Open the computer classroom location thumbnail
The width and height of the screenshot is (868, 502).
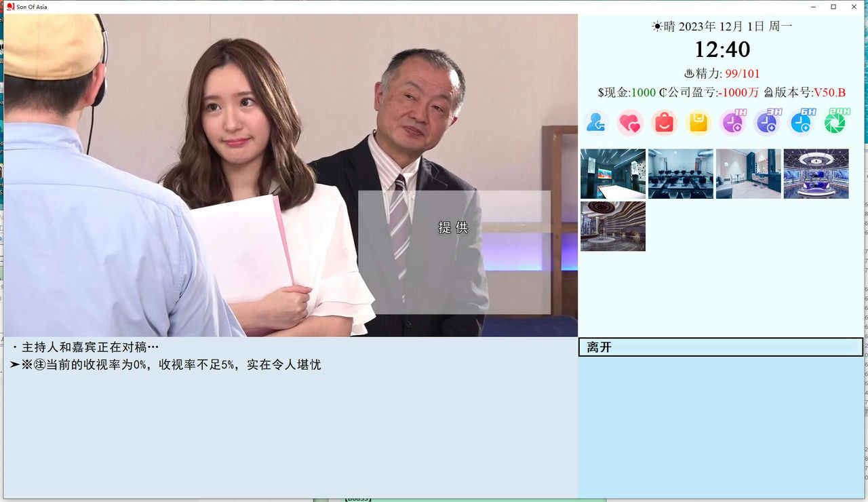[x=680, y=173]
